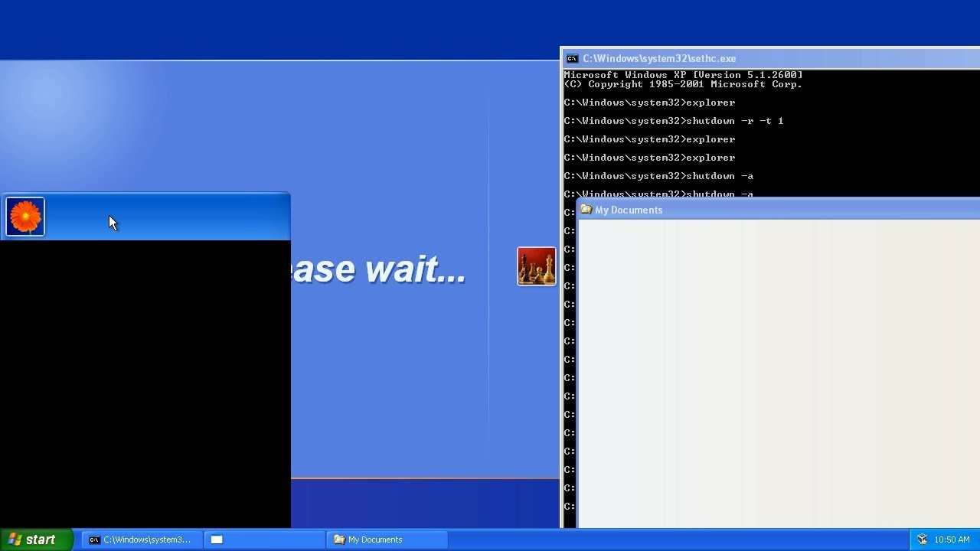This screenshot has height=551, width=980.
Task: Click the orange flower user picture
Action: point(25,217)
